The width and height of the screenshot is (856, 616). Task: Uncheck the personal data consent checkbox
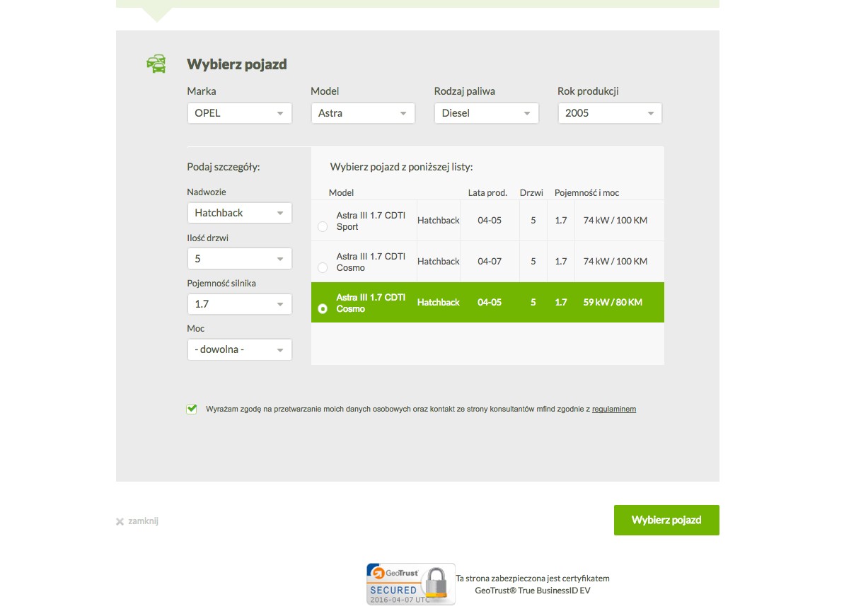[192, 409]
